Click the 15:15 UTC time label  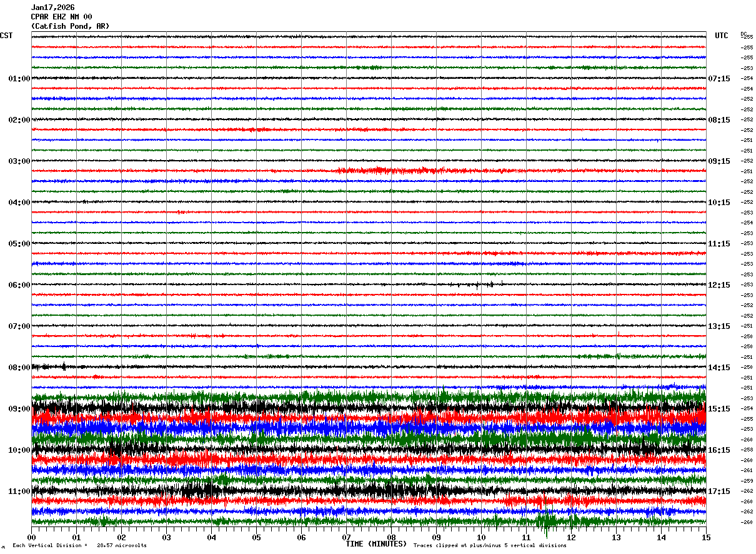click(x=719, y=409)
